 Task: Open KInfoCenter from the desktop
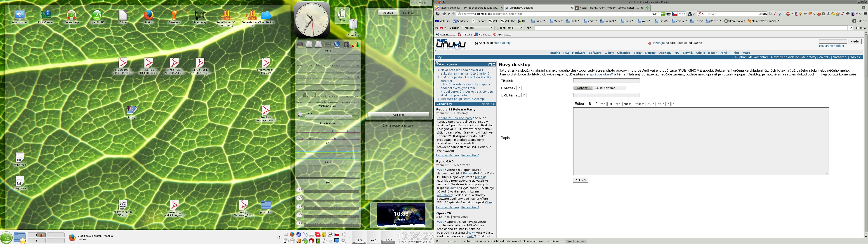coord(45,17)
